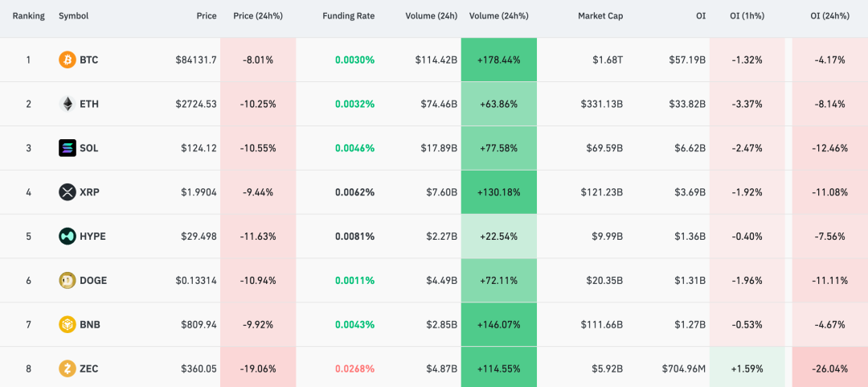Click the Solana logo icon
The image size is (868, 387).
(68, 148)
